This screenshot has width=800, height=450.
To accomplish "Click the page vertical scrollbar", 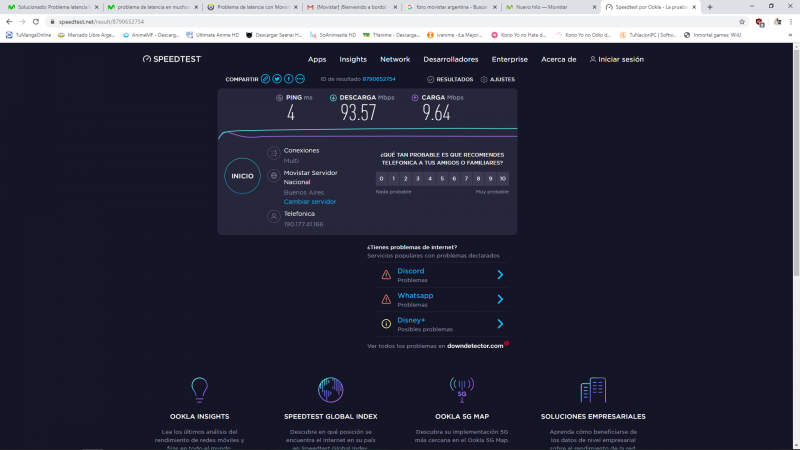I will [796, 163].
